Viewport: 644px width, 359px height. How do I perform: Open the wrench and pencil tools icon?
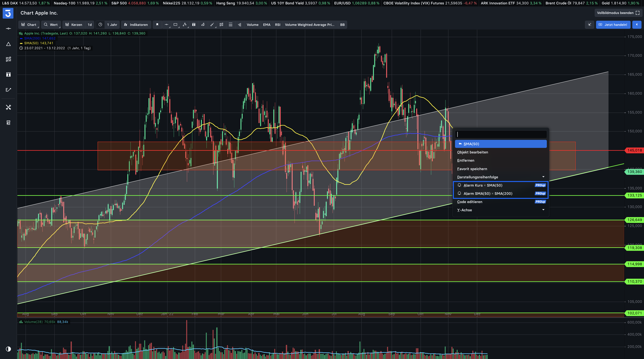coord(8,107)
